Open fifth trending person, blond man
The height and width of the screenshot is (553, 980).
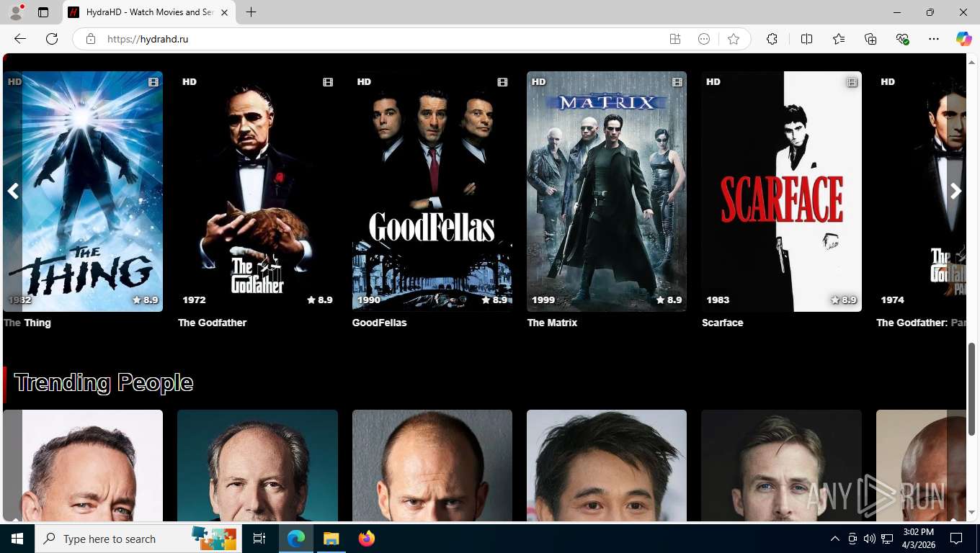coord(781,465)
